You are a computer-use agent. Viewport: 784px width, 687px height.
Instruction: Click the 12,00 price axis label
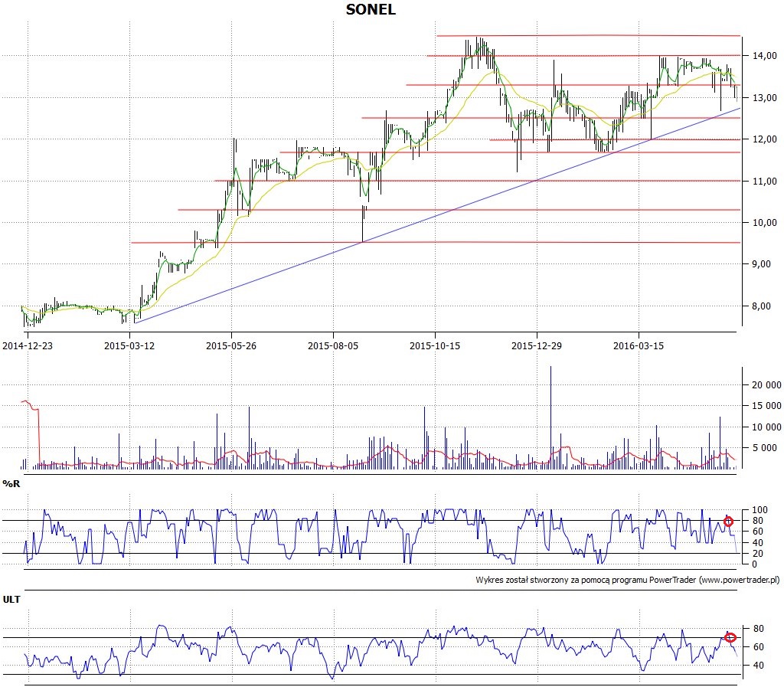[x=765, y=139]
